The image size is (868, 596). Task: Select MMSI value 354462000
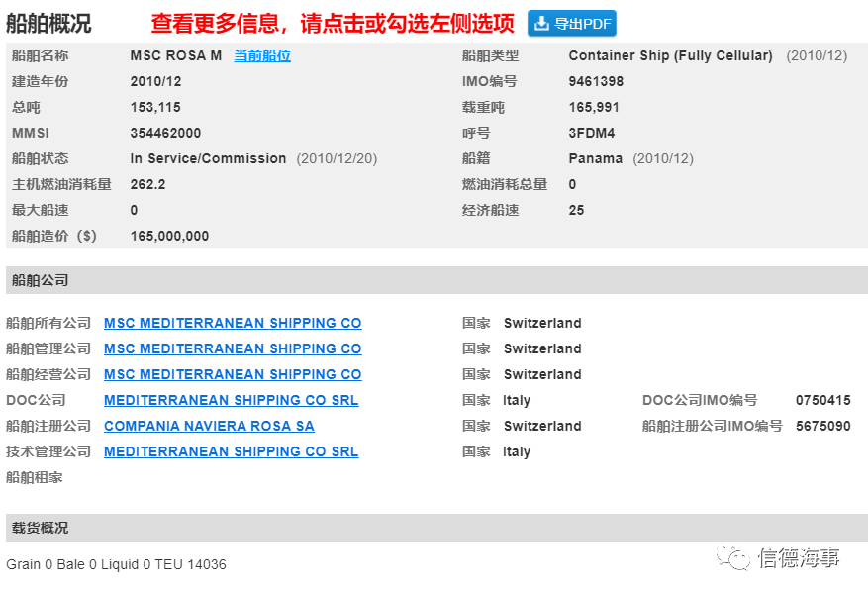pos(165,133)
